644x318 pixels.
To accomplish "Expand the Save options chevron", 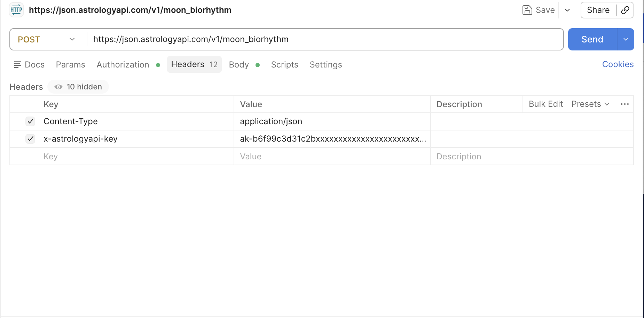I will (x=567, y=10).
